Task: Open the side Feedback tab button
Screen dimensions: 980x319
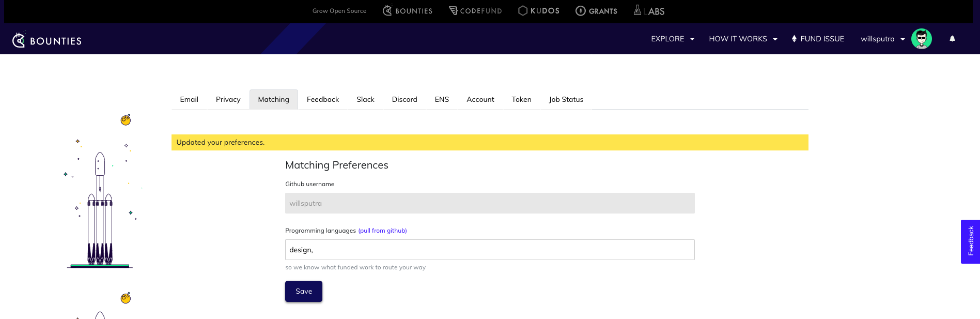Action: point(970,241)
